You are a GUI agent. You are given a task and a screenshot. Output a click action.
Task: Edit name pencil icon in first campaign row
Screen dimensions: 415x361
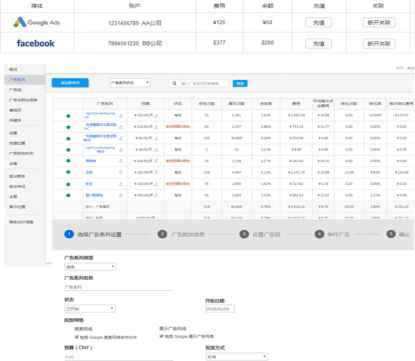click(121, 116)
